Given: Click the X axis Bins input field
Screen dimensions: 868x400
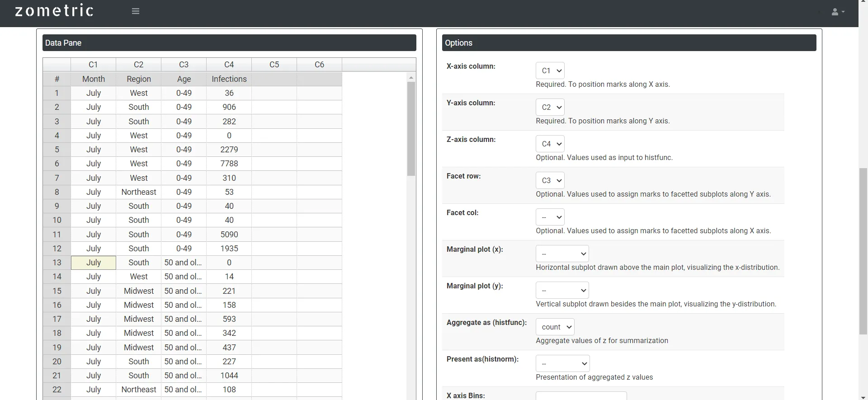Looking at the screenshot, I should click(x=581, y=396).
